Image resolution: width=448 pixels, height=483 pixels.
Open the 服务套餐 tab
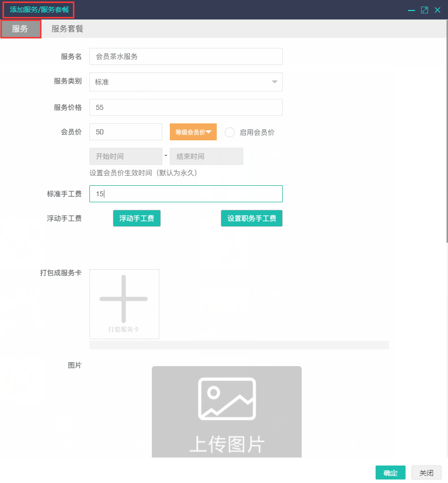pos(67,29)
